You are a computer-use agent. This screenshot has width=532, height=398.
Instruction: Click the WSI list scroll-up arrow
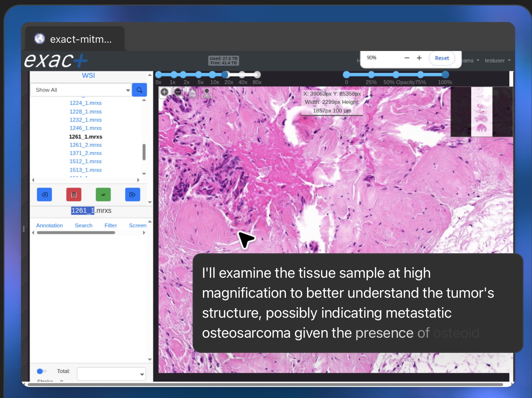click(x=144, y=100)
